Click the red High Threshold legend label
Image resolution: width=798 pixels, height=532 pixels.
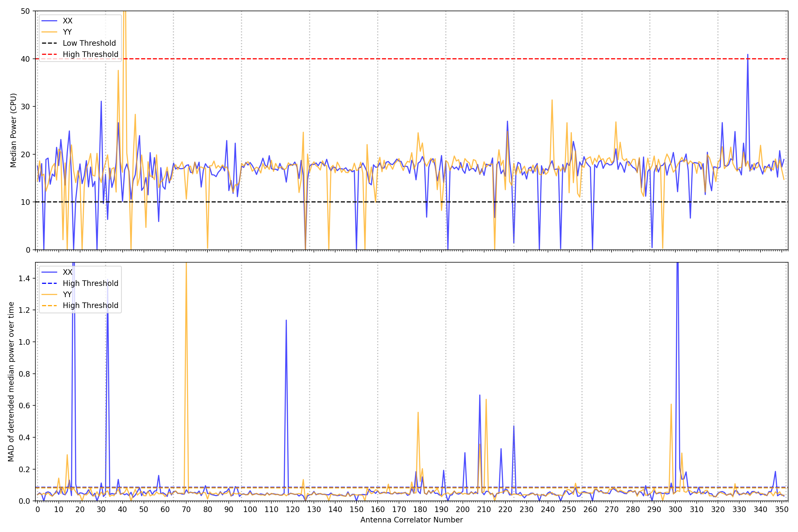pyautogui.click(x=90, y=54)
